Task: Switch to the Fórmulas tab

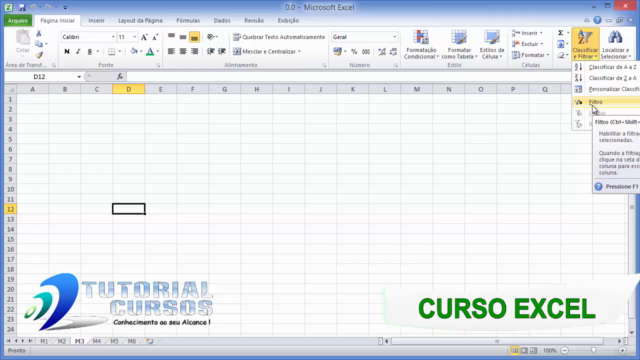Action: pos(188,20)
